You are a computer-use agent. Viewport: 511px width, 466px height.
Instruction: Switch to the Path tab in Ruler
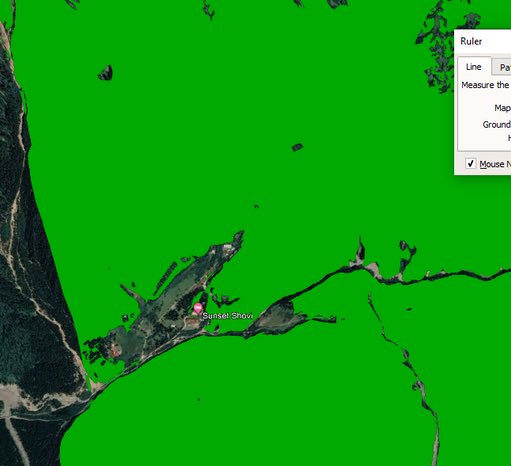coord(502,68)
